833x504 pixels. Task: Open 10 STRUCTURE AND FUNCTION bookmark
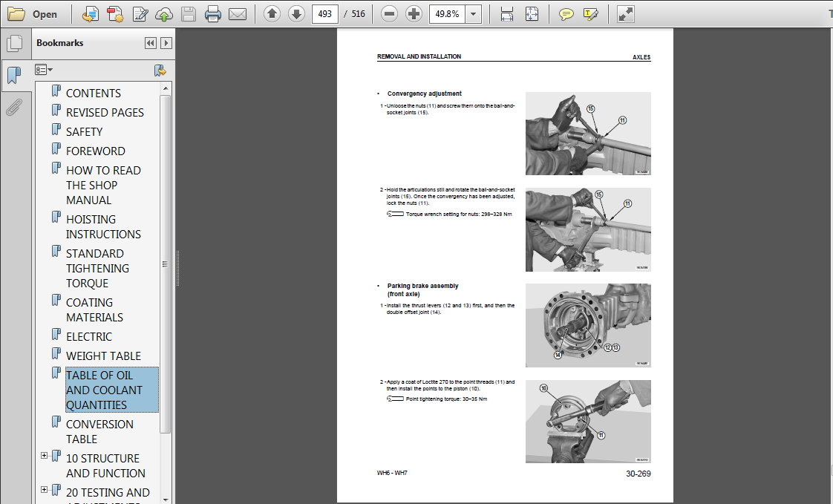coord(105,465)
